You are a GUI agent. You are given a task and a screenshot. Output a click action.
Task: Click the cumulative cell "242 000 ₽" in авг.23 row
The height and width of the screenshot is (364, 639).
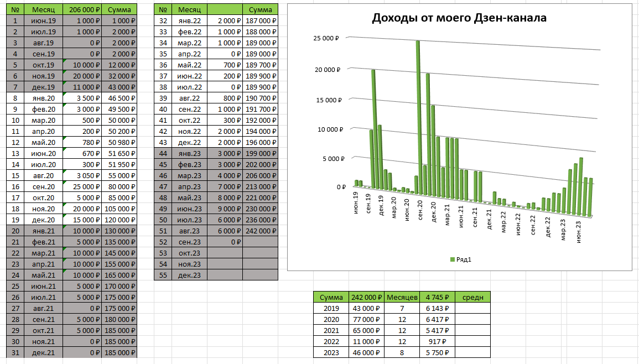tap(261, 231)
